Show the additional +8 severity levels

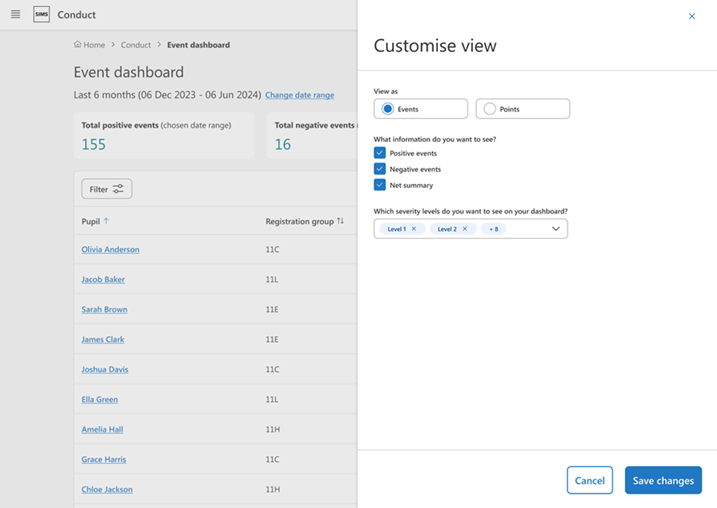coord(493,229)
